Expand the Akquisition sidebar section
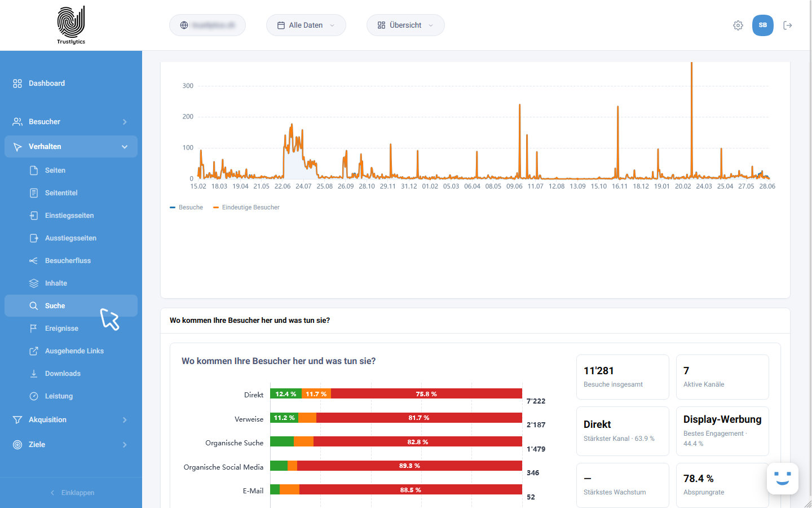This screenshot has width=812, height=508. click(x=71, y=420)
